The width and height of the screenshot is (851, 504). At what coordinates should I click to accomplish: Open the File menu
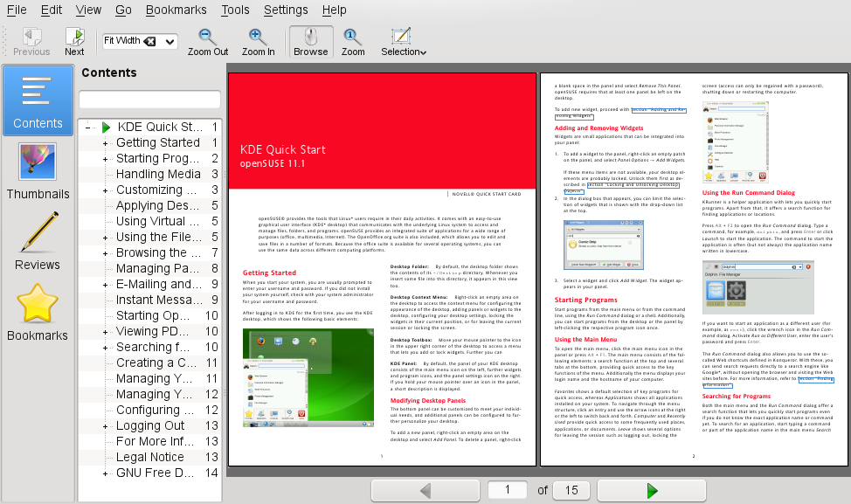click(x=17, y=10)
